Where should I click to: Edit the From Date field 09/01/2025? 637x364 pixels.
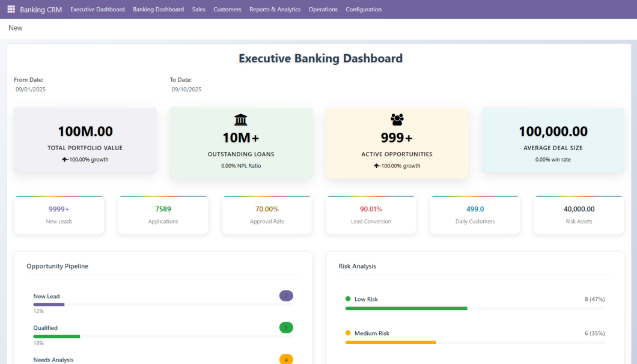pos(31,89)
